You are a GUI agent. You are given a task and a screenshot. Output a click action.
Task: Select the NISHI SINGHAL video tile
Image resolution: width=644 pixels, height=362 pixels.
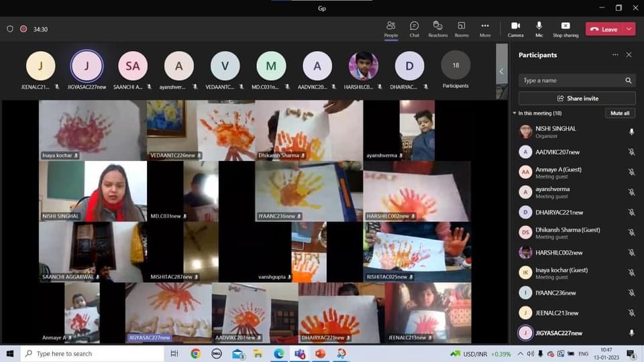(x=93, y=191)
